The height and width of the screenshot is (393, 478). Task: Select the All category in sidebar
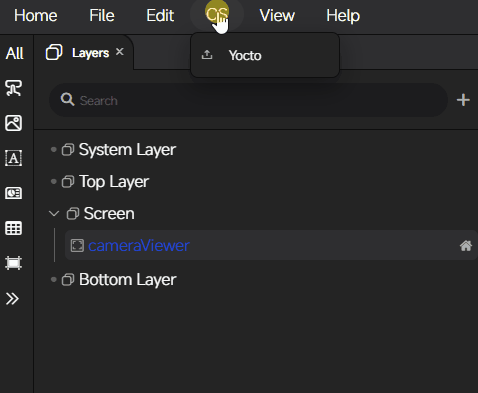pos(15,53)
